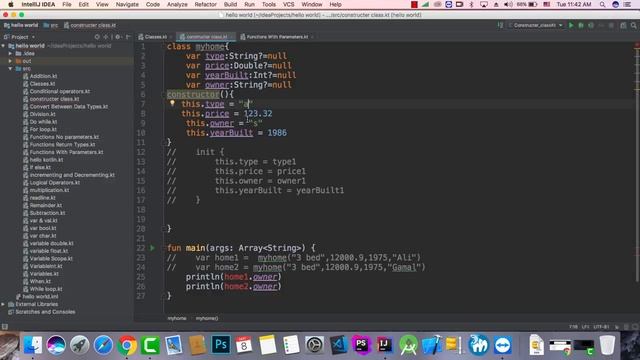This screenshot has height=360, width=640.
Task: Click the Build project hammer icon
Action: pyautogui.click(x=500, y=25)
